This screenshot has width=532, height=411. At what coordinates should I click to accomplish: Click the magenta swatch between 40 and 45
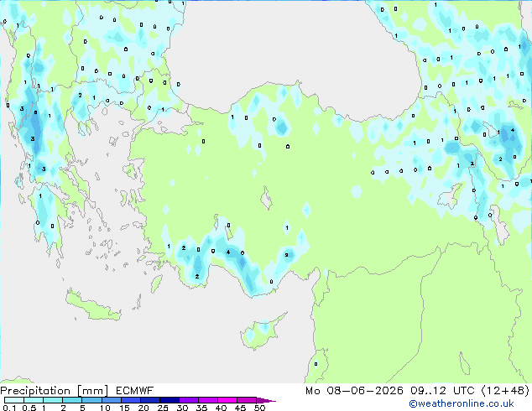tap(227, 400)
